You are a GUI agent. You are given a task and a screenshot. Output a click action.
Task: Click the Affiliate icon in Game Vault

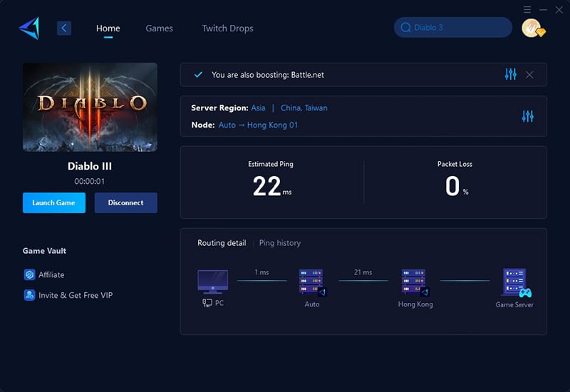click(29, 274)
